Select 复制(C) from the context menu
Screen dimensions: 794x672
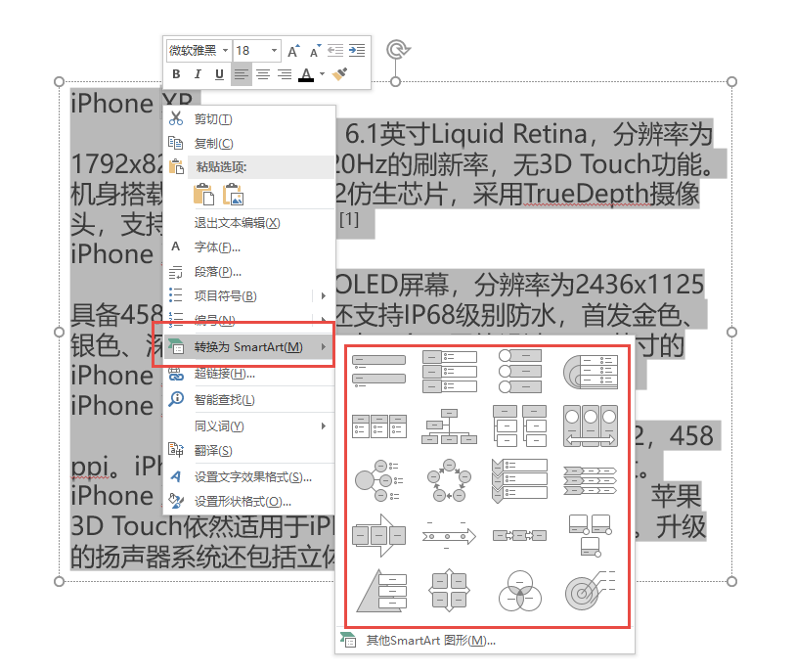213,143
